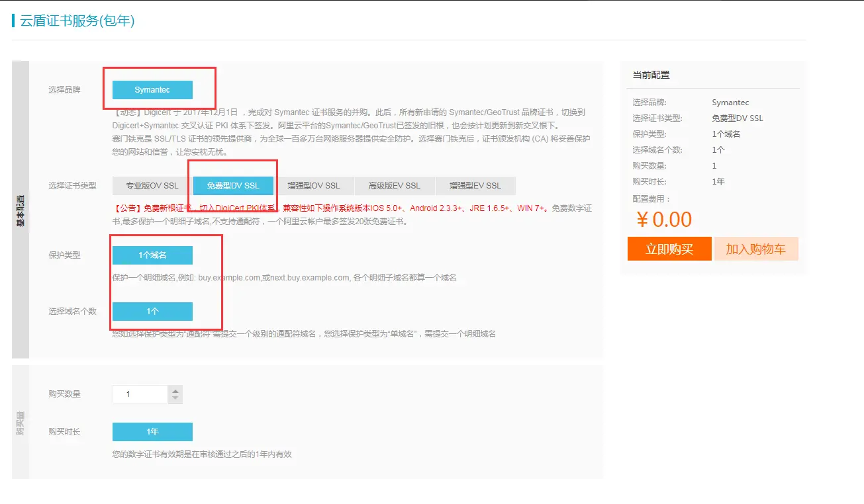Click the 配置费用 label in summary

(651, 198)
